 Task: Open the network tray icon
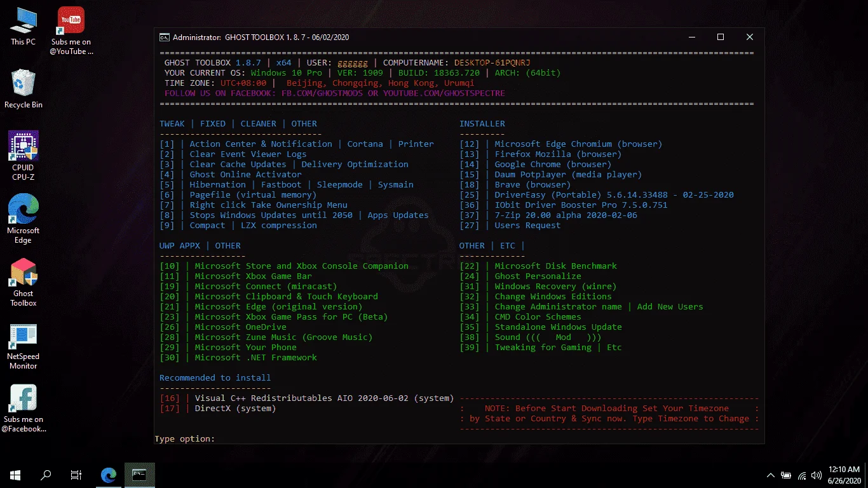click(x=801, y=475)
